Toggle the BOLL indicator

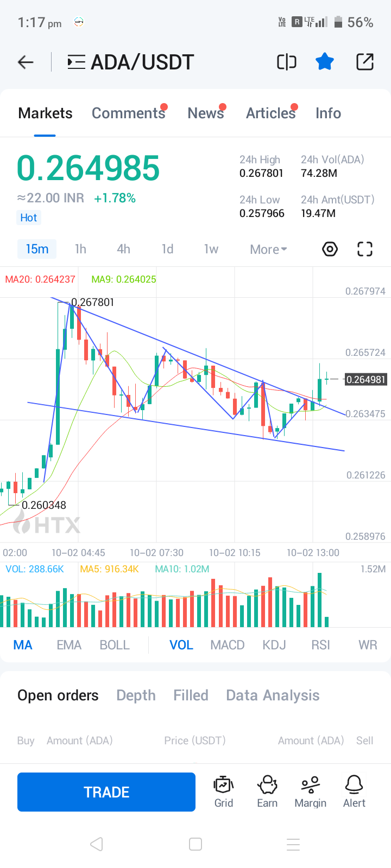coord(115,645)
